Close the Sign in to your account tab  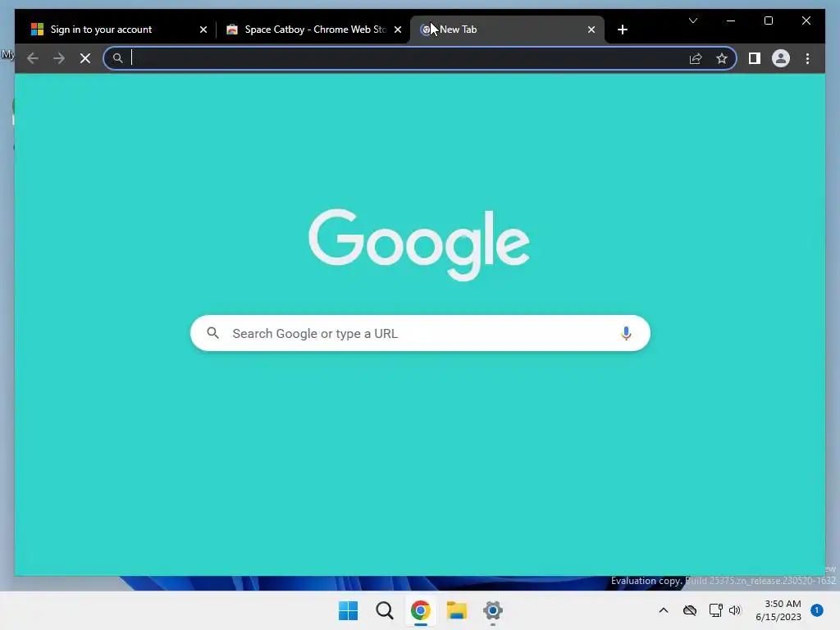tap(203, 30)
